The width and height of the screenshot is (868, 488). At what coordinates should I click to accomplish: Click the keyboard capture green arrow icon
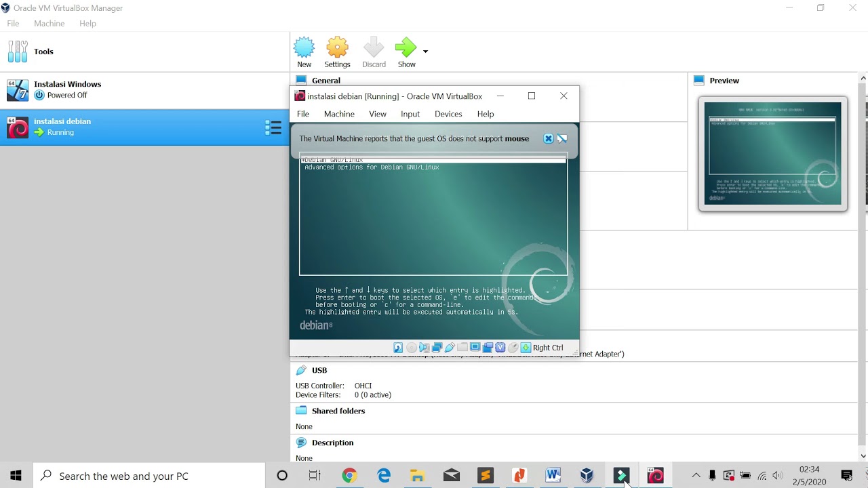(x=526, y=348)
